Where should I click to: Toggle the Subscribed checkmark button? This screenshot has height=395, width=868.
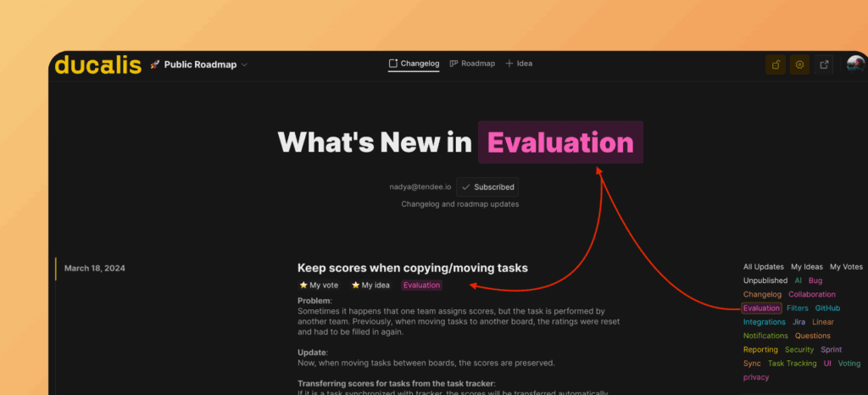(x=487, y=187)
